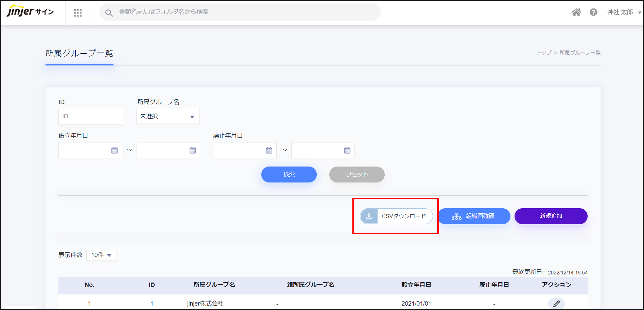The width and height of the screenshot is (644, 310).
Task: Focus the ID input field
Action: 91,116
